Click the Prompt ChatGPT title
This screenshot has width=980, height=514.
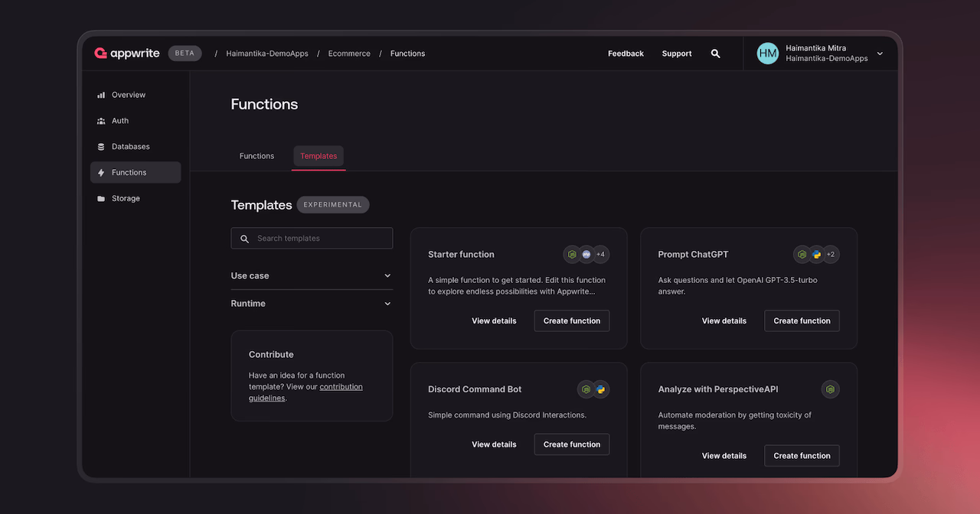point(693,255)
